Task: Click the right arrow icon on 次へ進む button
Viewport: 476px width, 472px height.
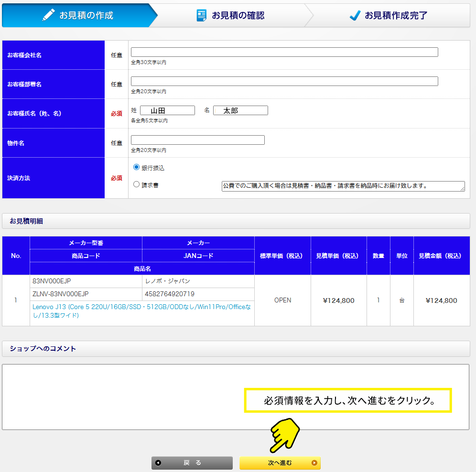Action: [314, 463]
